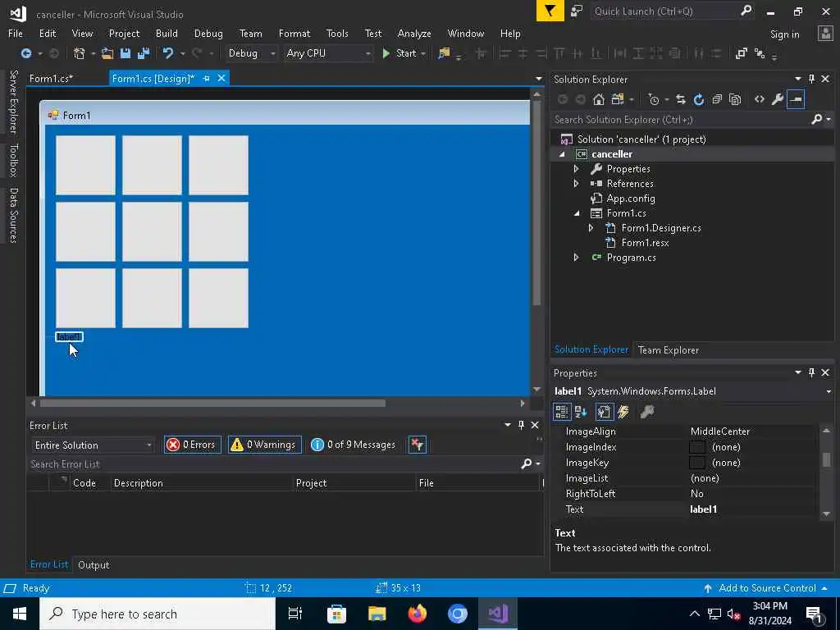
Task: Open the Format menu
Action: 294,33
